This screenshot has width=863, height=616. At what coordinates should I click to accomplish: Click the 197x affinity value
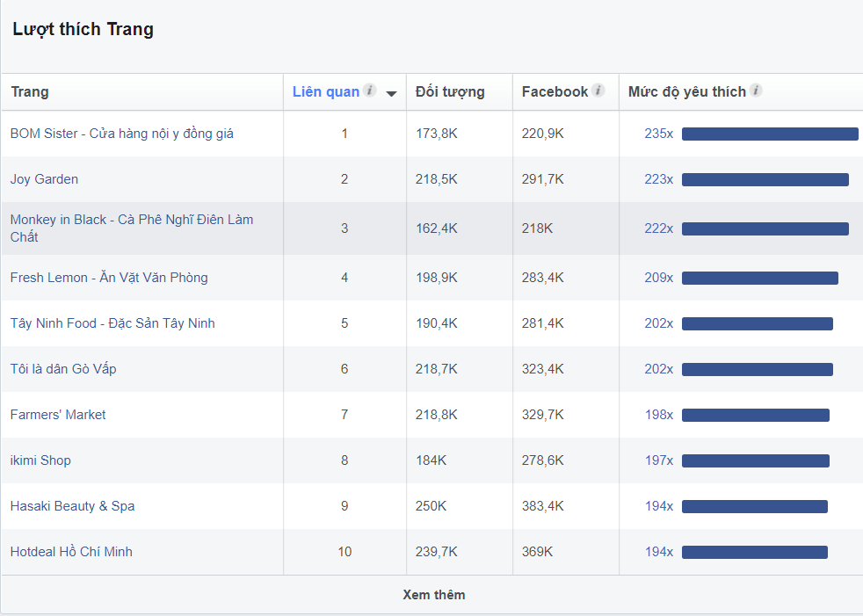tap(659, 460)
